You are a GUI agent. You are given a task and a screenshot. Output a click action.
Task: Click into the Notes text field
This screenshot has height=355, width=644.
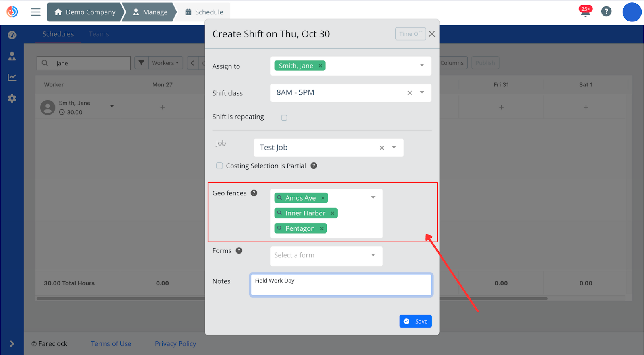coord(341,285)
